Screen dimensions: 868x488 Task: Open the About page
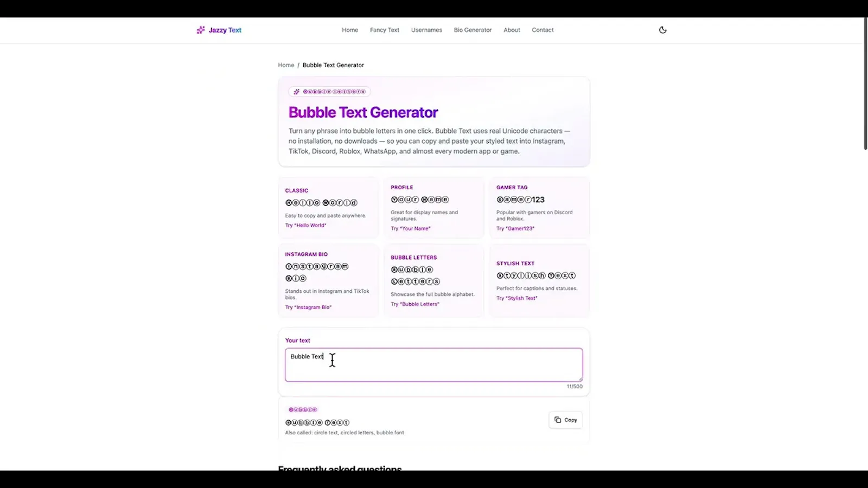coord(512,30)
